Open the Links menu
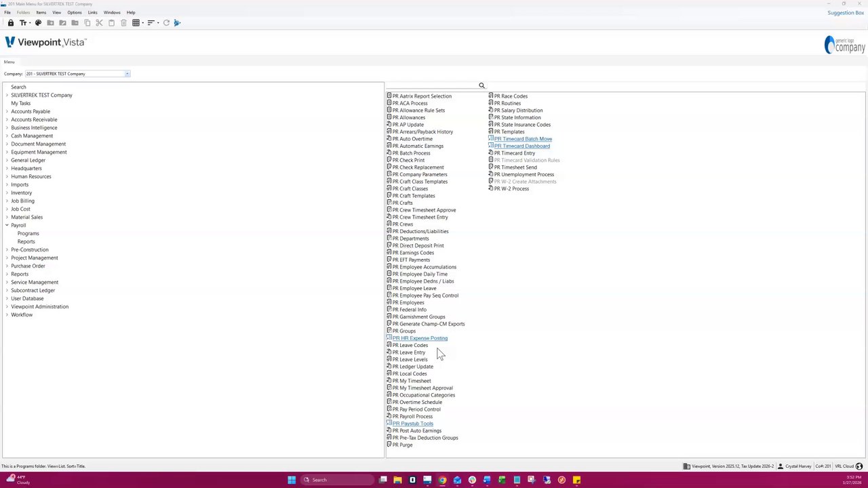 click(92, 12)
